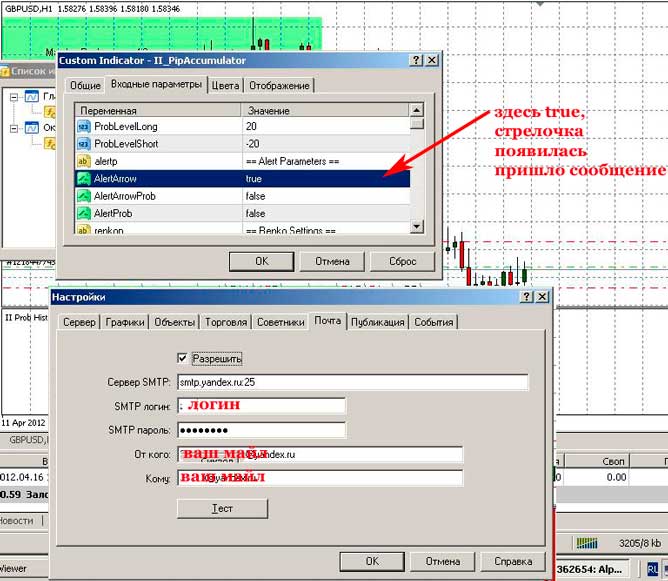Click the AlertProb boolean parameter icon
This screenshot has width=668, height=581.
pos(84,213)
